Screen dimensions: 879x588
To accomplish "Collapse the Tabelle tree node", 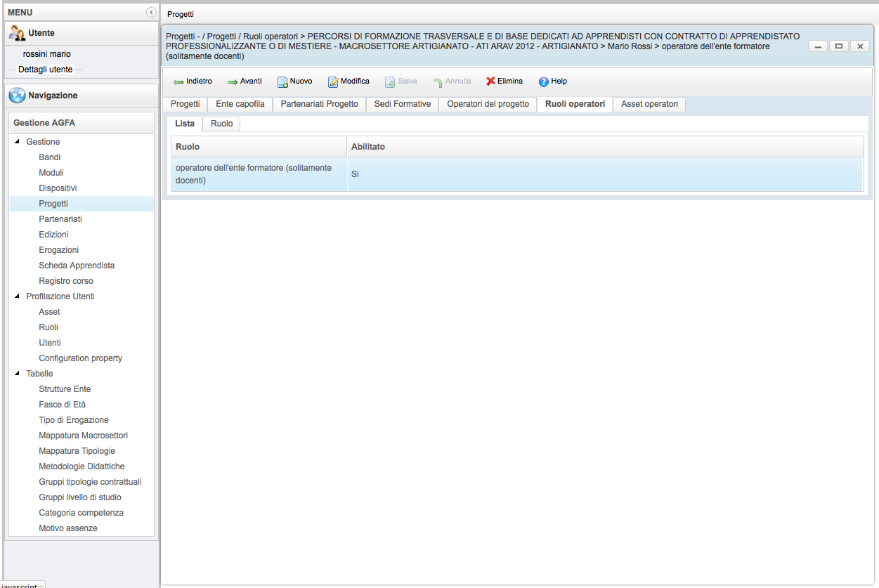I will pos(18,374).
